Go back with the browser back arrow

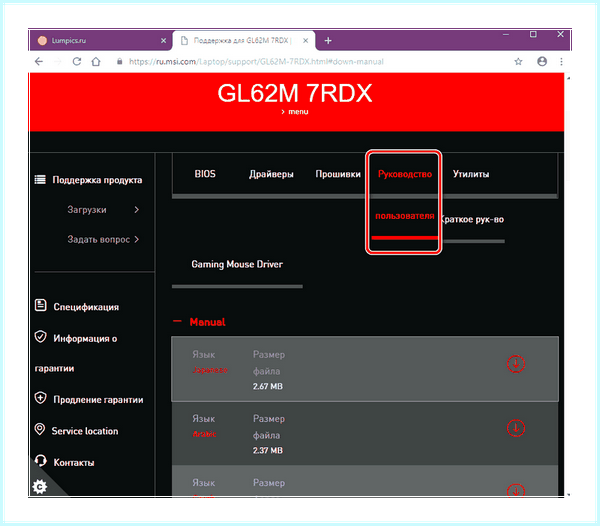click(x=39, y=62)
